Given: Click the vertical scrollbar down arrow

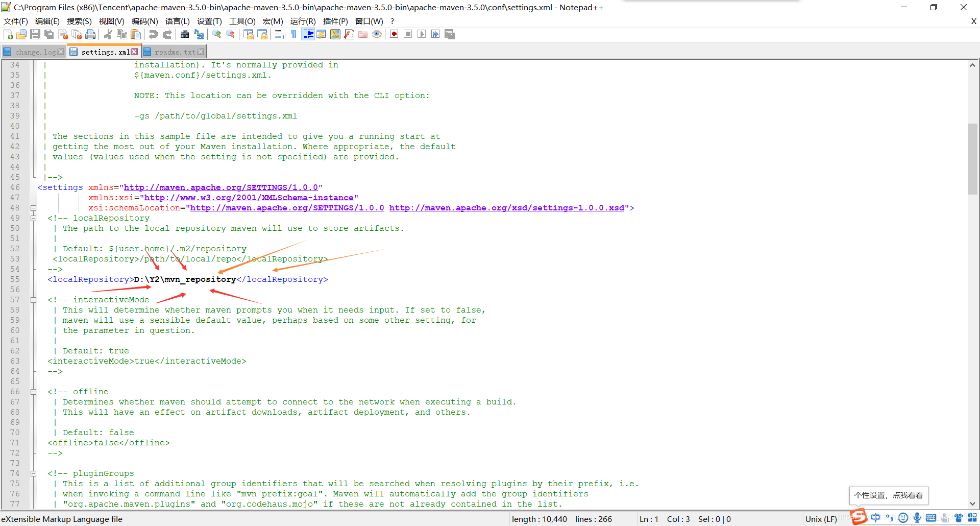Looking at the screenshot, I should pyautogui.click(x=972, y=504).
